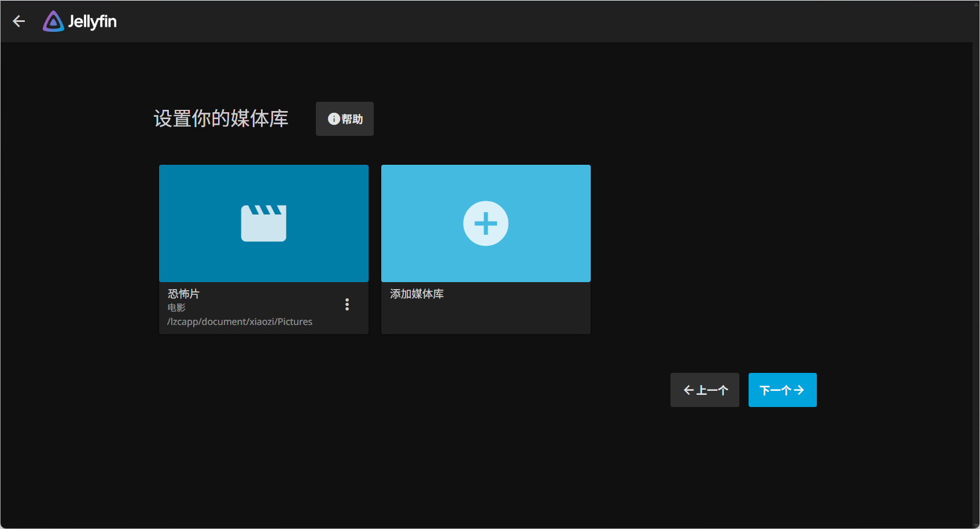Viewport: 980px width, 529px height.
Task: Click the /lzcapp/document/xiaozi/Pictures path text
Action: tap(240, 321)
